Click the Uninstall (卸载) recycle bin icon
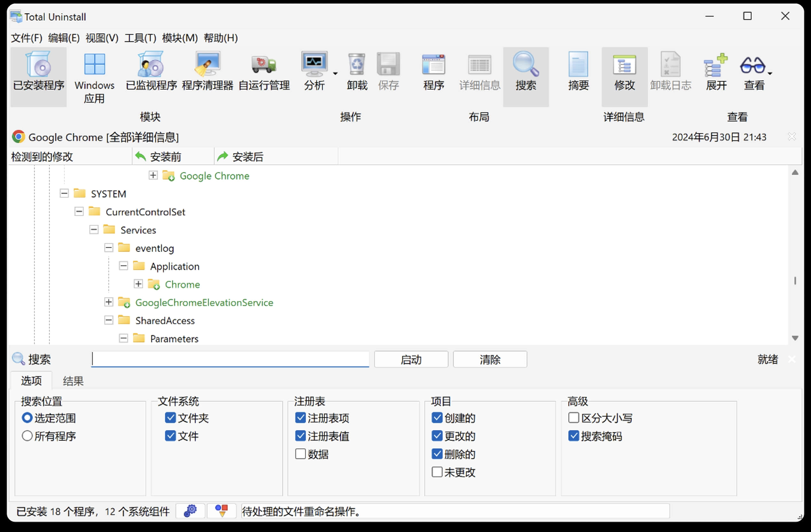This screenshot has width=811, height=532. (x=357, y=65)
